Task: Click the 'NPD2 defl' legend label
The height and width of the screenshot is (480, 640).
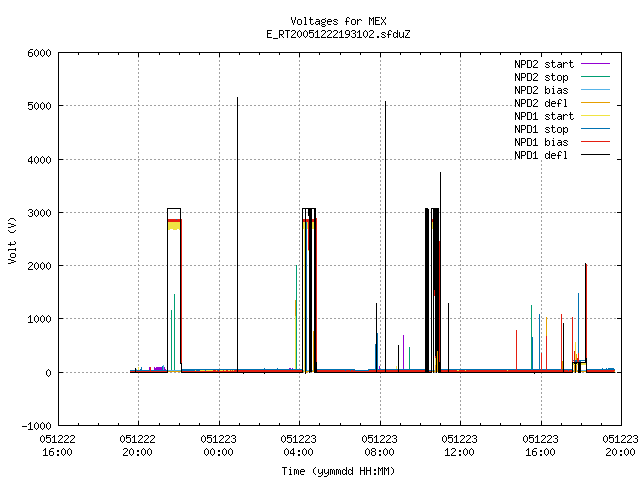Action: pos(541,103)
